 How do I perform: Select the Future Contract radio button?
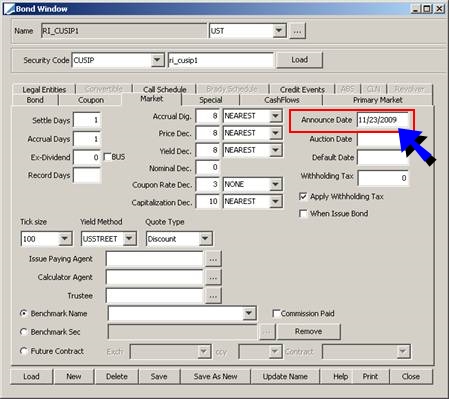pyautogui.click(x=24, y=351)
